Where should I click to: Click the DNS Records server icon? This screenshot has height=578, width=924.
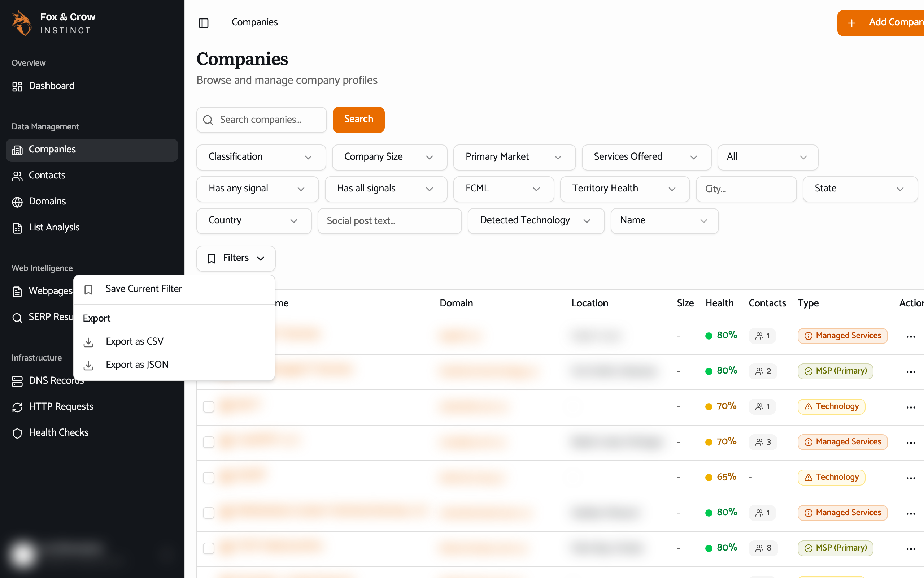[x=17, y=381]
